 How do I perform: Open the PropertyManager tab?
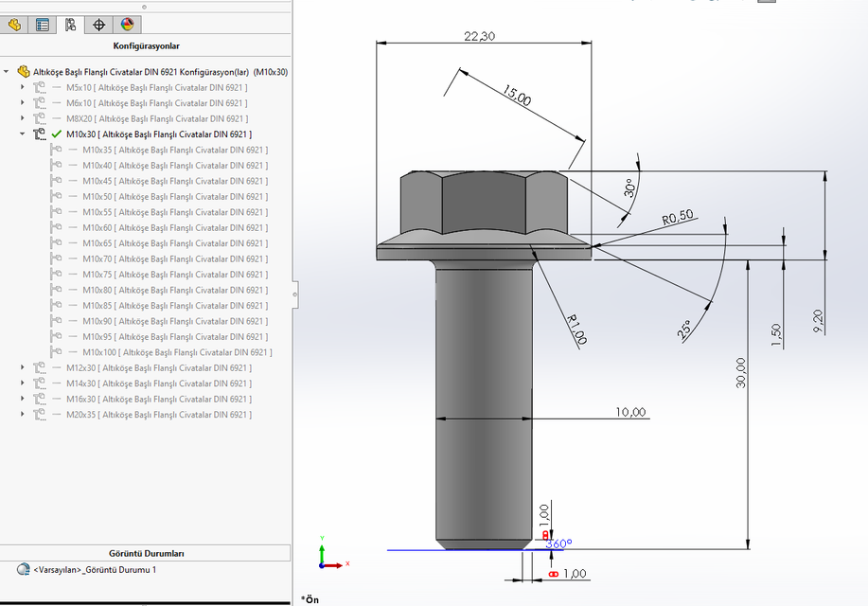click(42, 25)
